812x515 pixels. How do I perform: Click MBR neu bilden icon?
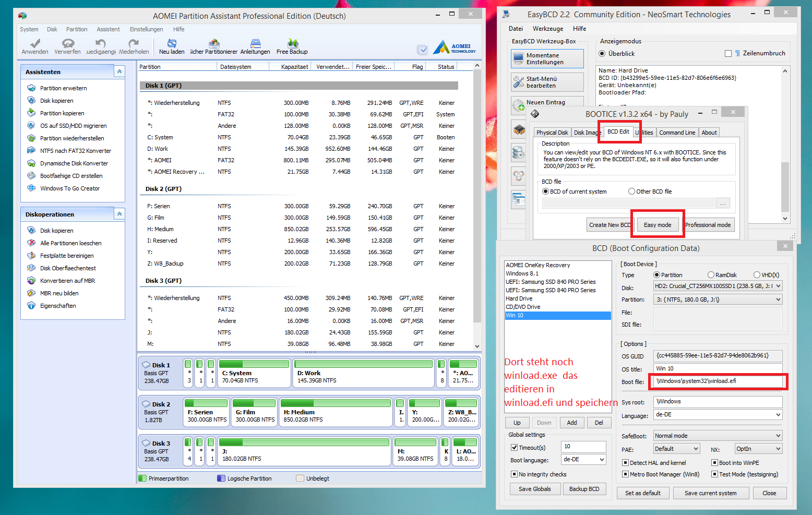pos(31,293)
